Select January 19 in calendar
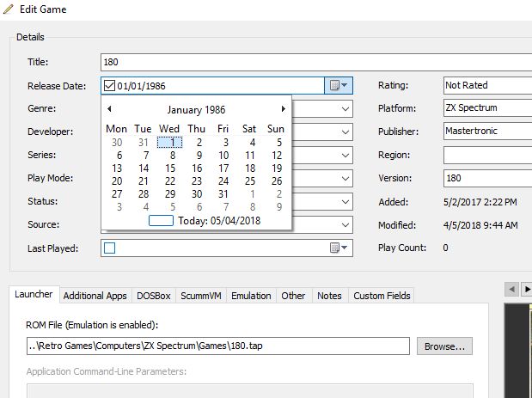 click(277, 168)
